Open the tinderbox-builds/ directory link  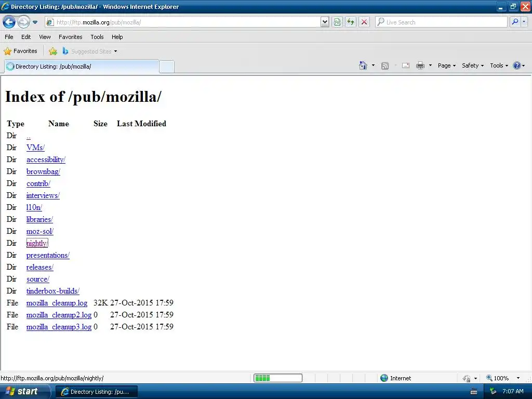52,291
